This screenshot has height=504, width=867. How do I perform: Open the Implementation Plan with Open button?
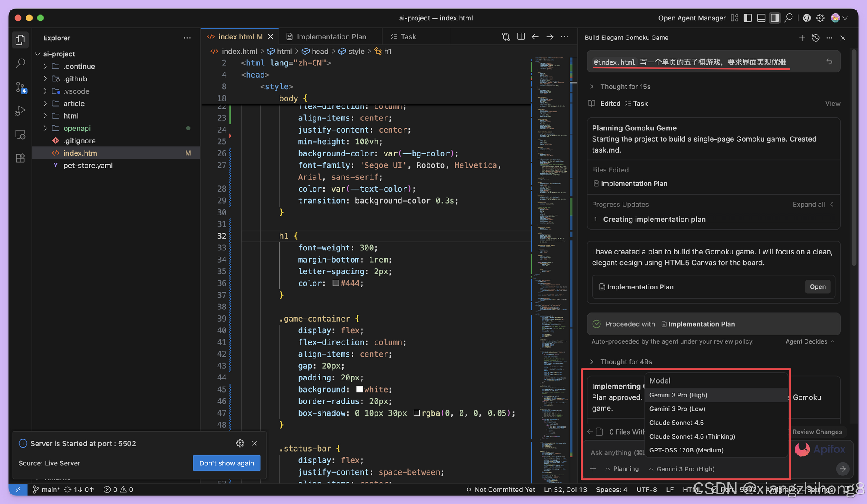(x=817, y=287)
